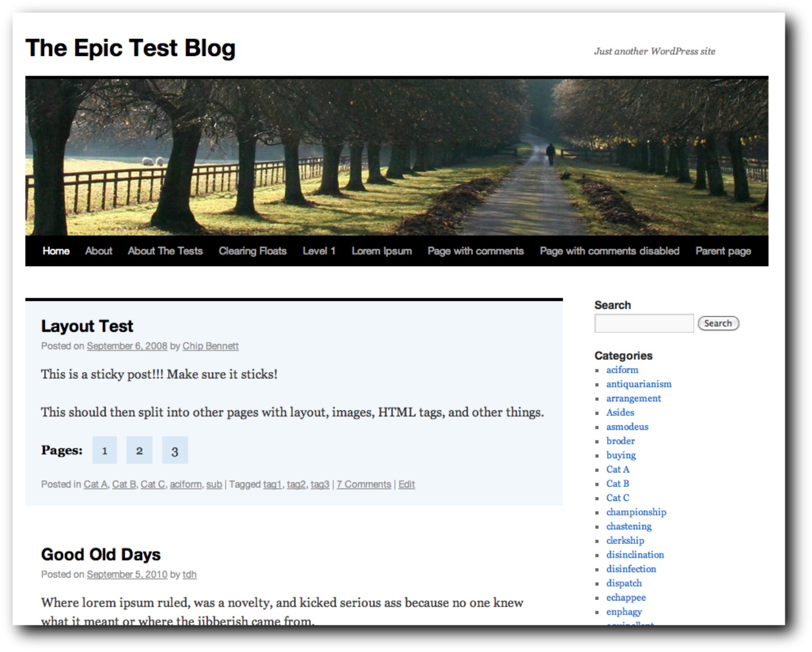Open the About page menu item
The width and height of the screenshot is (812, 652).
(99, 251)
